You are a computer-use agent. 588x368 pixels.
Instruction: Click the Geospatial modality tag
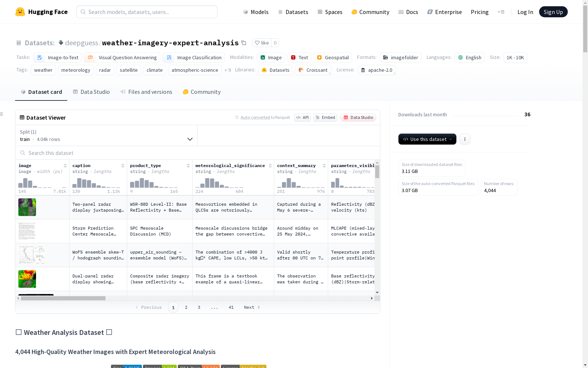tap(333, 57)
